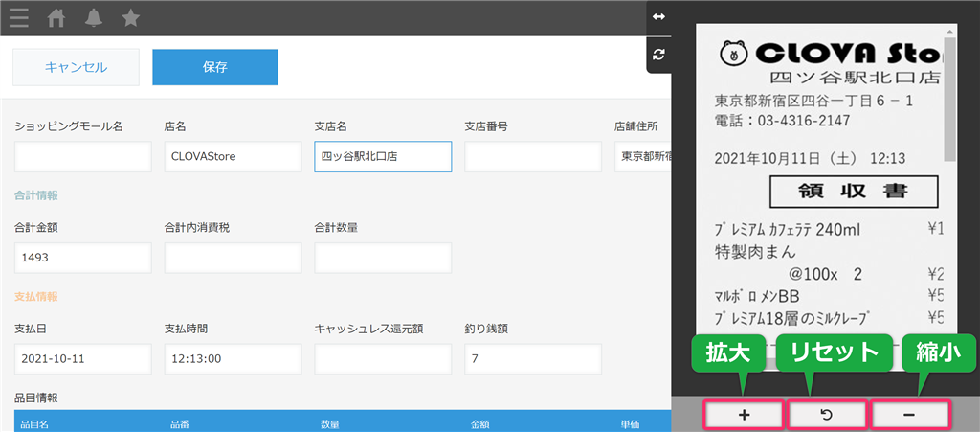Click receipt line マルボロメンBB
Image resolution: width=980 pixels, height=432 pixels.
tap(757, 295)
